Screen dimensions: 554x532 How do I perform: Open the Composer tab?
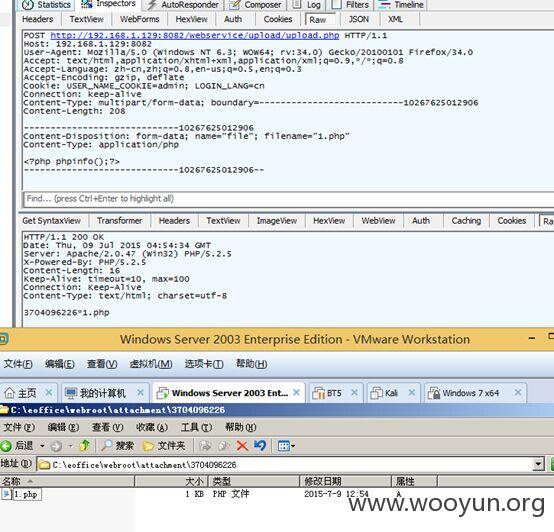click(x=255, y=5)
